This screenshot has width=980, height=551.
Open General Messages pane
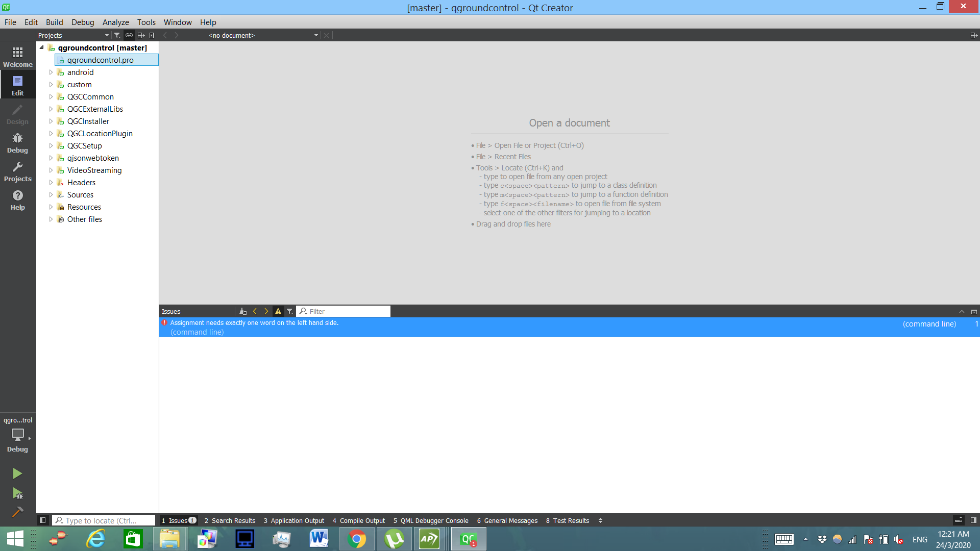[507, 520]
